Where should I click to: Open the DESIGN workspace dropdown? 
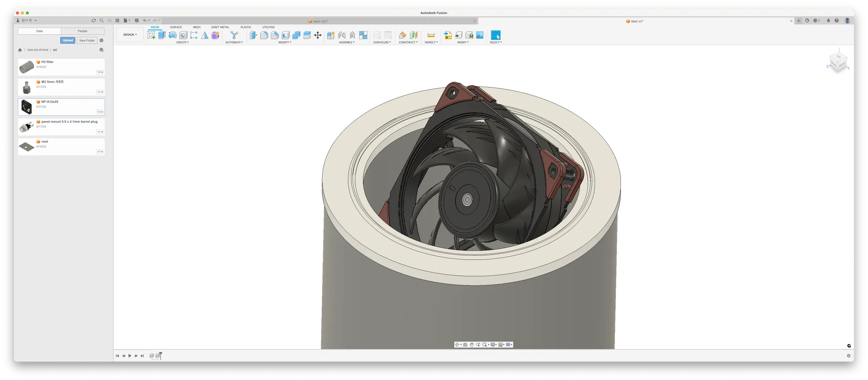click(130, 35)
